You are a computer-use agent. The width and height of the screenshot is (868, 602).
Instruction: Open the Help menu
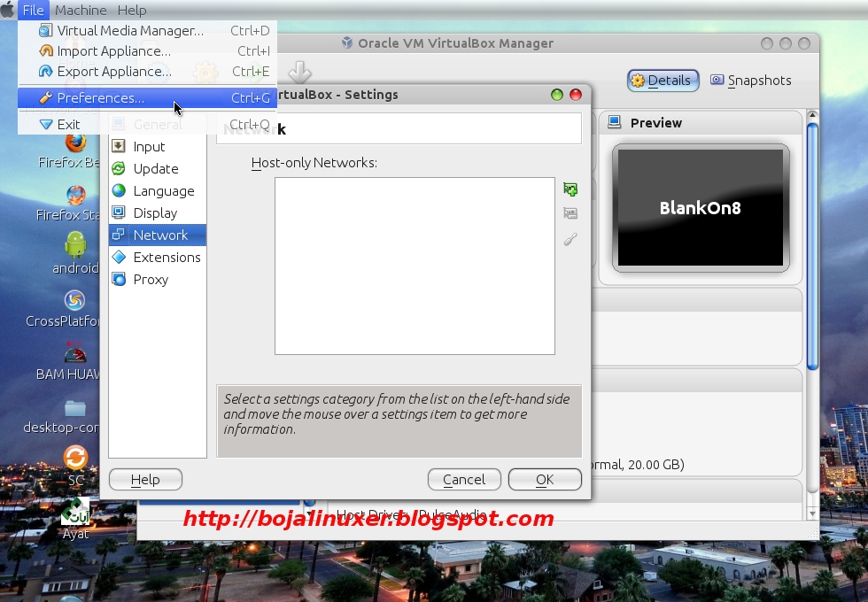pyautogui.click(x=132, y=10)
